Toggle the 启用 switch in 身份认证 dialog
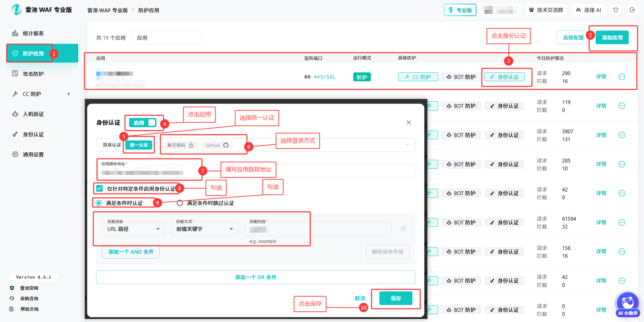644x322 pixels. (x=143, y=122)
